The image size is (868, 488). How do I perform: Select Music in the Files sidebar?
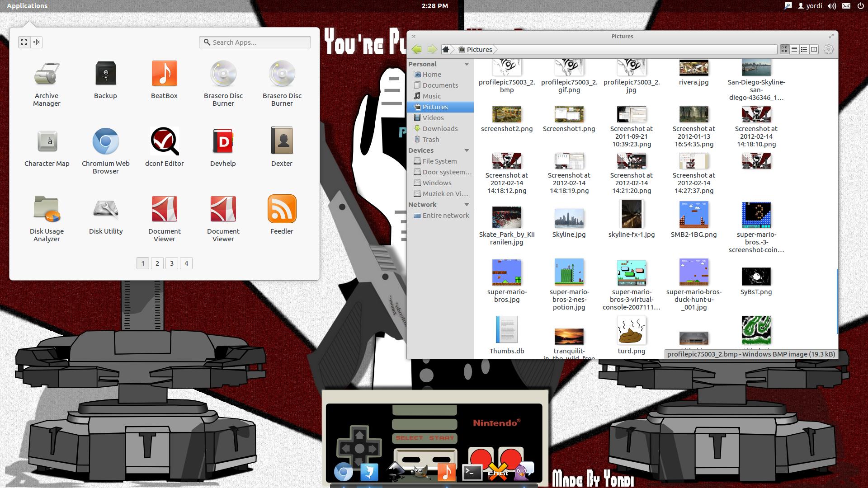(440, 96)
